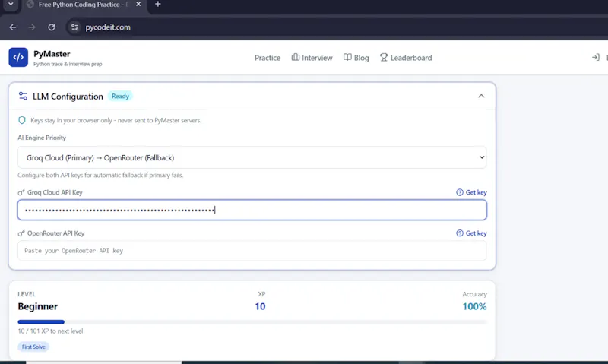608x364 pixels.
Task: Click the PyMaster code logo icon
Action: (18, 57)
